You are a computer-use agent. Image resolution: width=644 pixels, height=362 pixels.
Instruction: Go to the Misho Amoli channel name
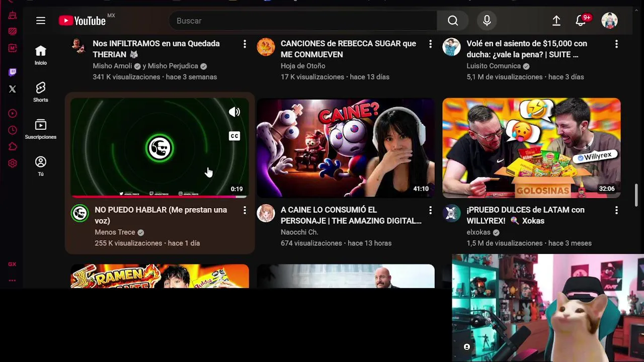coord(112,66)
